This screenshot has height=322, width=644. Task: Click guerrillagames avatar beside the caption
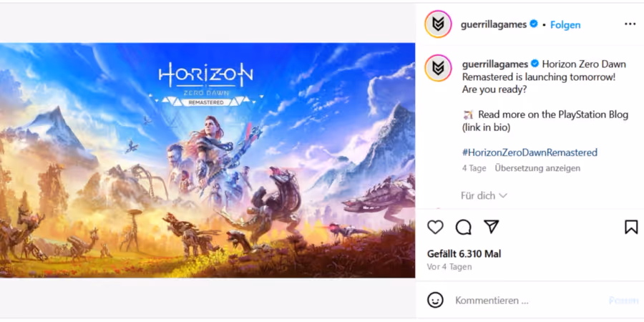[x=438, y=68]
